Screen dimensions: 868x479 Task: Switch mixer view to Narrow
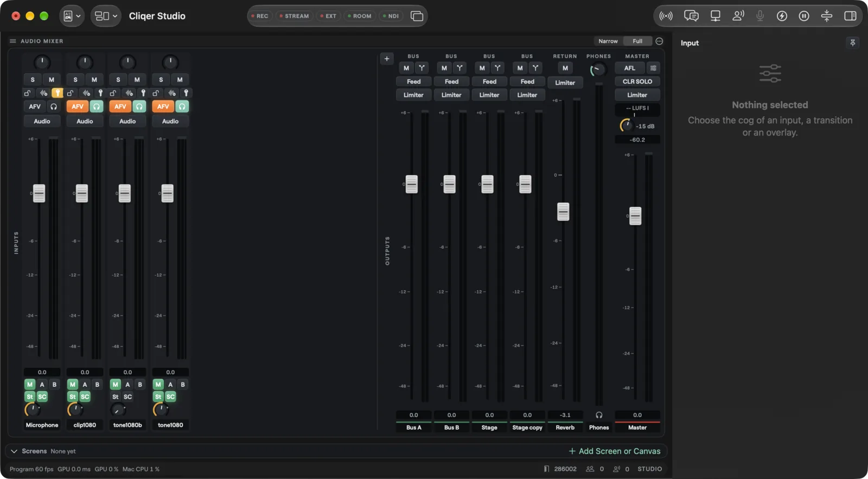tap(608, 41)
